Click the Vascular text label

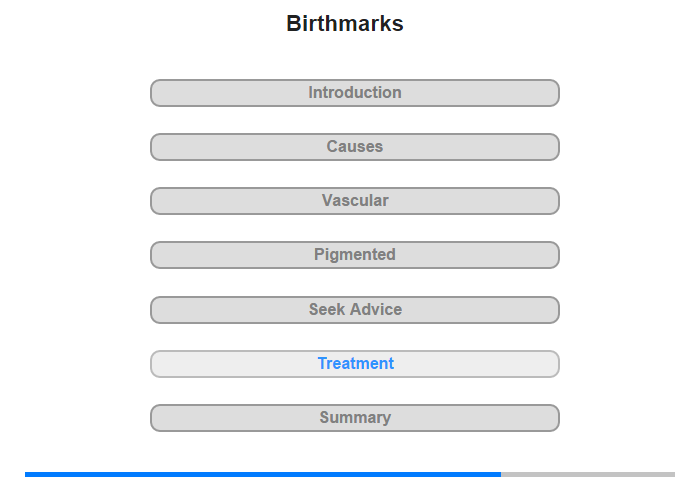(x=355, y=201)
